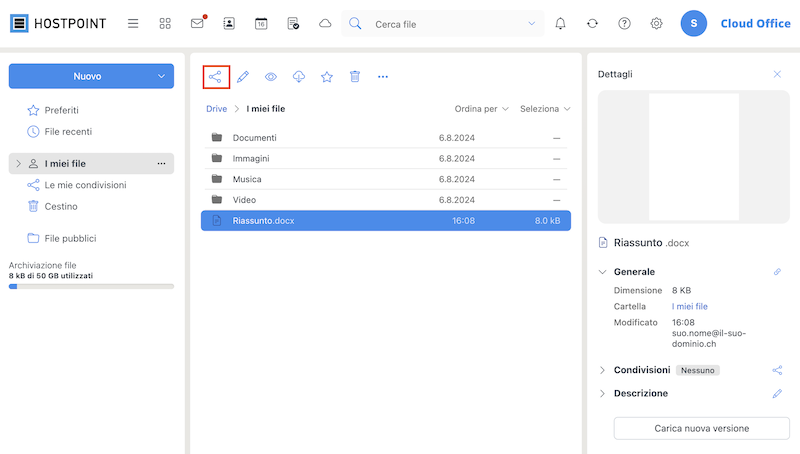This screenshot has height=454, width=800.
Task: Click the Download cloud icon
Action: tap(299, 77)
